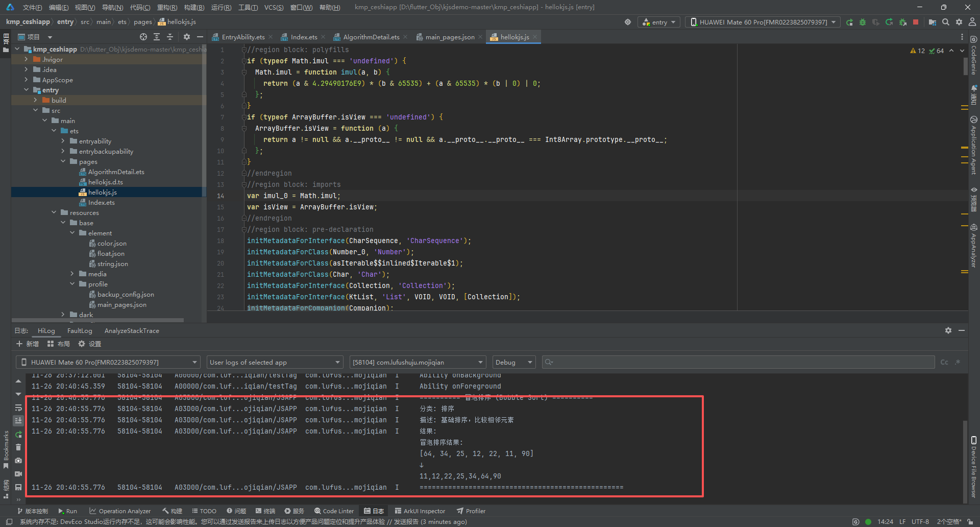The width and height of the screenshot is (980, 527).
Task: Switch to AlgorithmDetail.ets tab
Action: 371,37
